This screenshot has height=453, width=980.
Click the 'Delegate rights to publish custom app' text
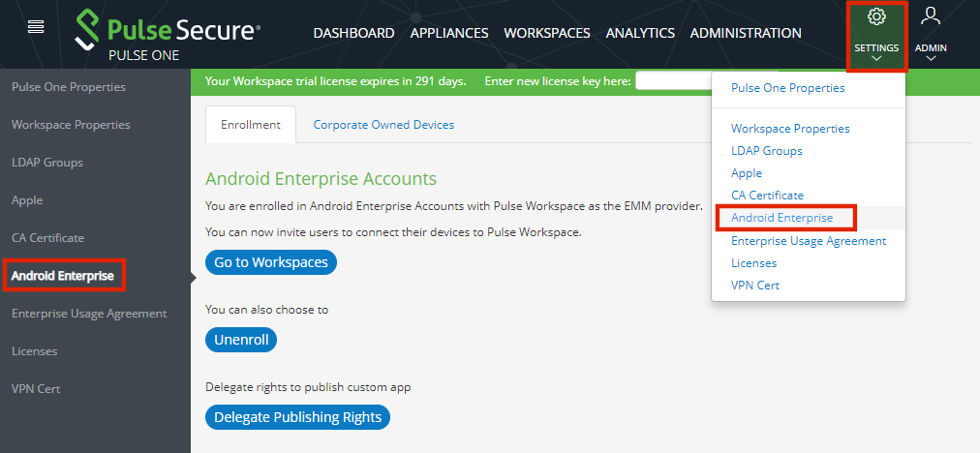point(308,387)
